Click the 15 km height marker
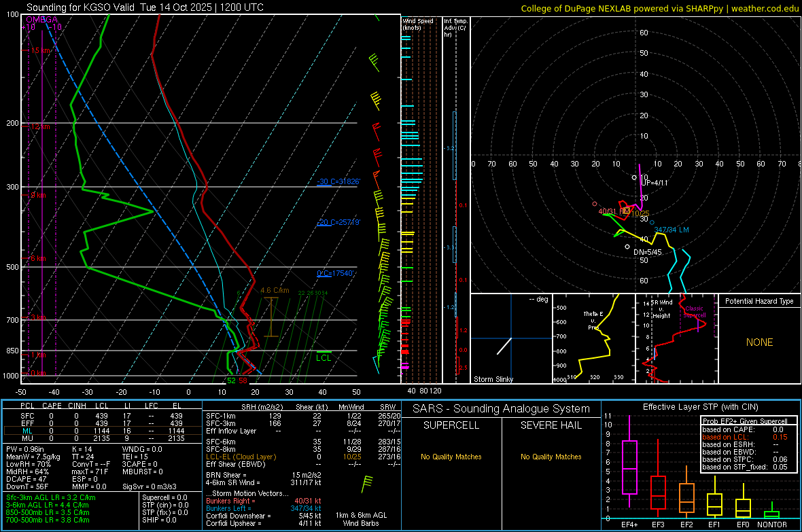 coord(41,51)
